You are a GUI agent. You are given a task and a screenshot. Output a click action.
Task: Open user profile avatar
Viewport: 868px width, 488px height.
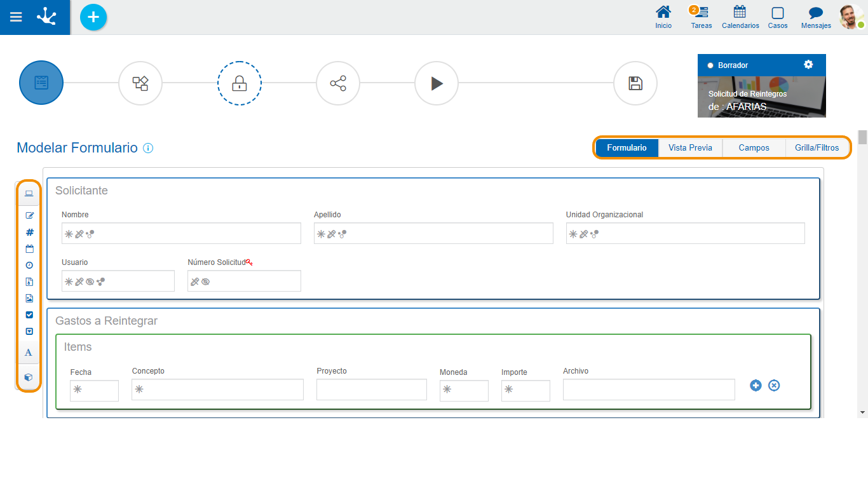851,17
